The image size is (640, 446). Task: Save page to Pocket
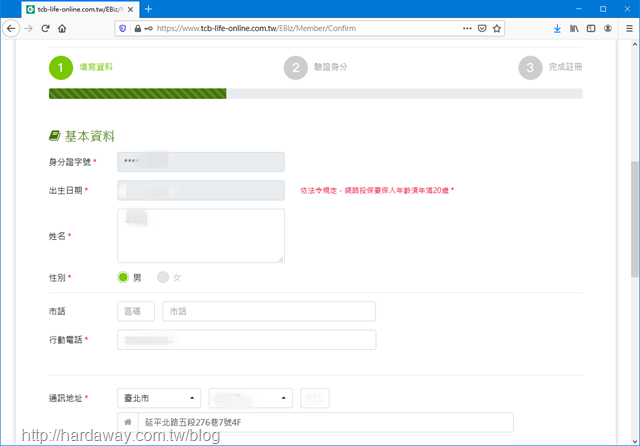[x=482, y=29]
